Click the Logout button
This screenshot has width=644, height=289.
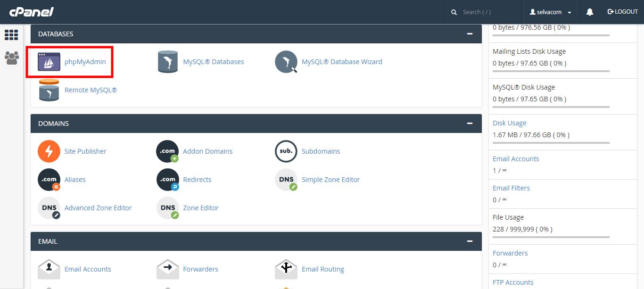(623, 12)
